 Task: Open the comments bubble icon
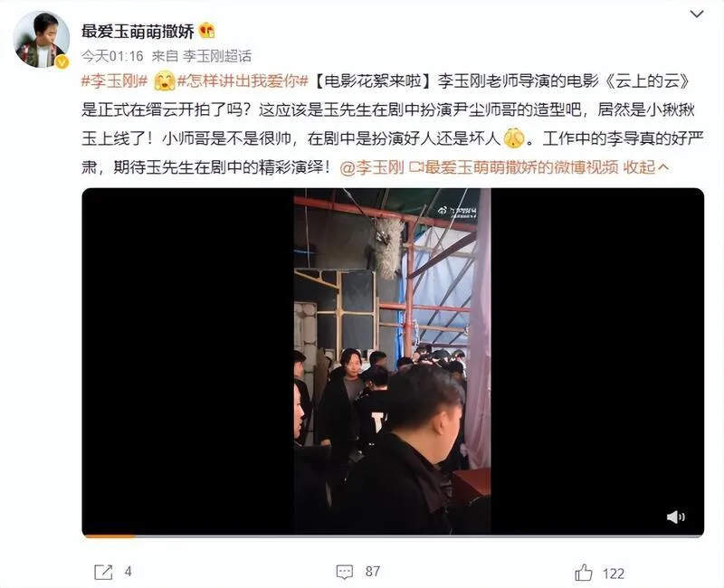point(345,573)
